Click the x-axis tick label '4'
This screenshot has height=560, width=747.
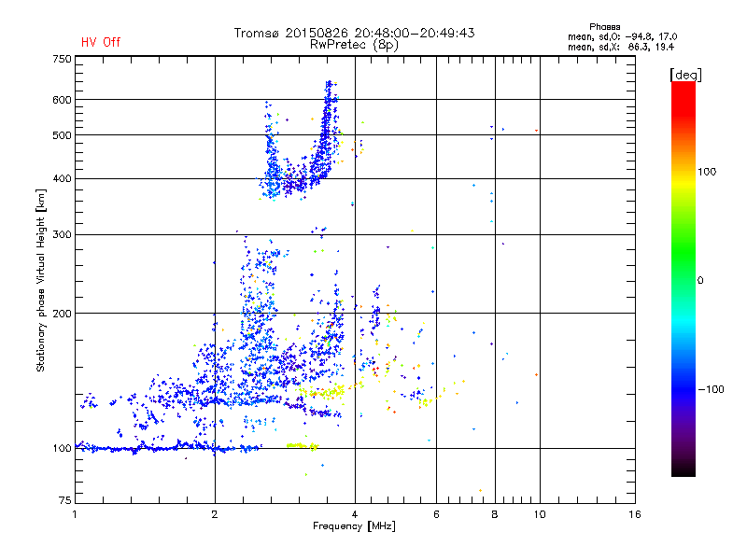pyautogui.click(x=355, y=514)
